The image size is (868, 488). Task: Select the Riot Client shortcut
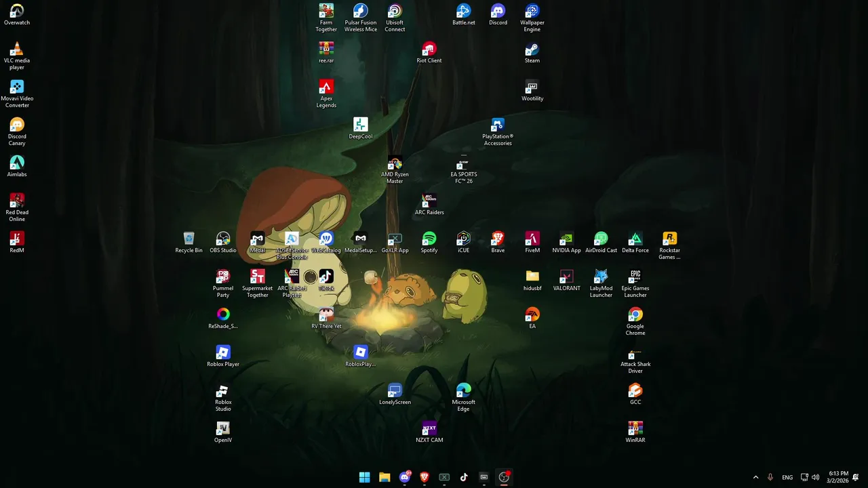(x=429, y=52)
